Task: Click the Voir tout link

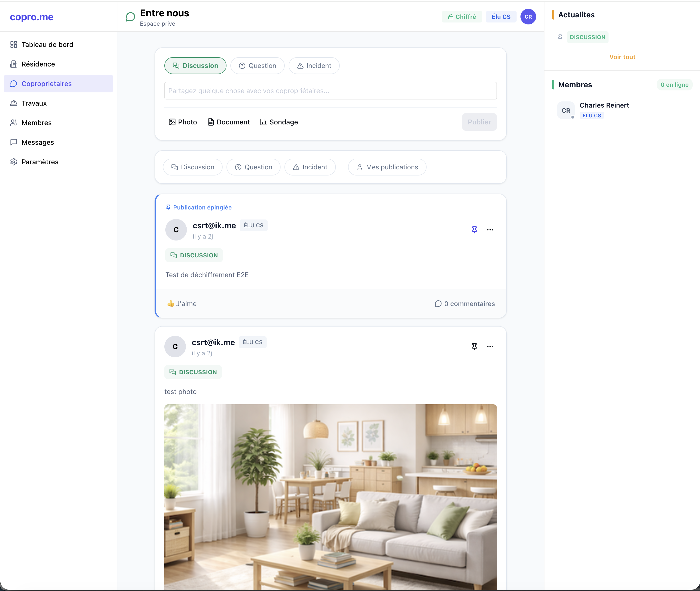Action: point(622,57)
